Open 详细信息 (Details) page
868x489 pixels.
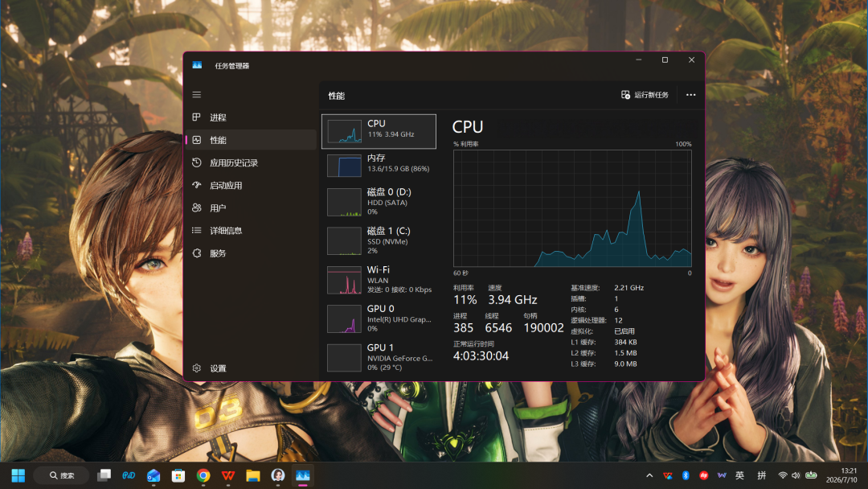point(252,230)
